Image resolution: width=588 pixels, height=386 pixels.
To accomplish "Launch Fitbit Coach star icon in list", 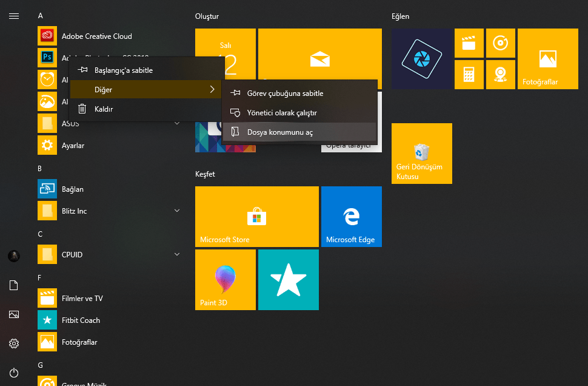I will tap(47, 320).
